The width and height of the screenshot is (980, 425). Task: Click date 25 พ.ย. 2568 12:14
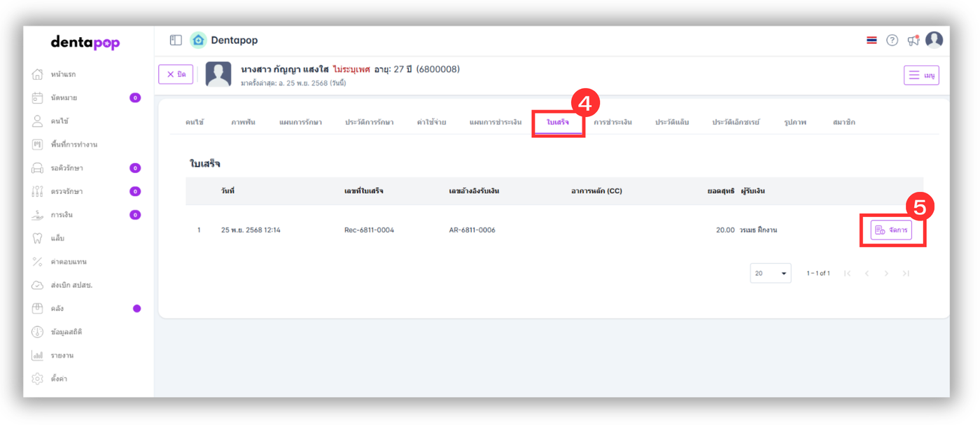click(x=251, y=230)
